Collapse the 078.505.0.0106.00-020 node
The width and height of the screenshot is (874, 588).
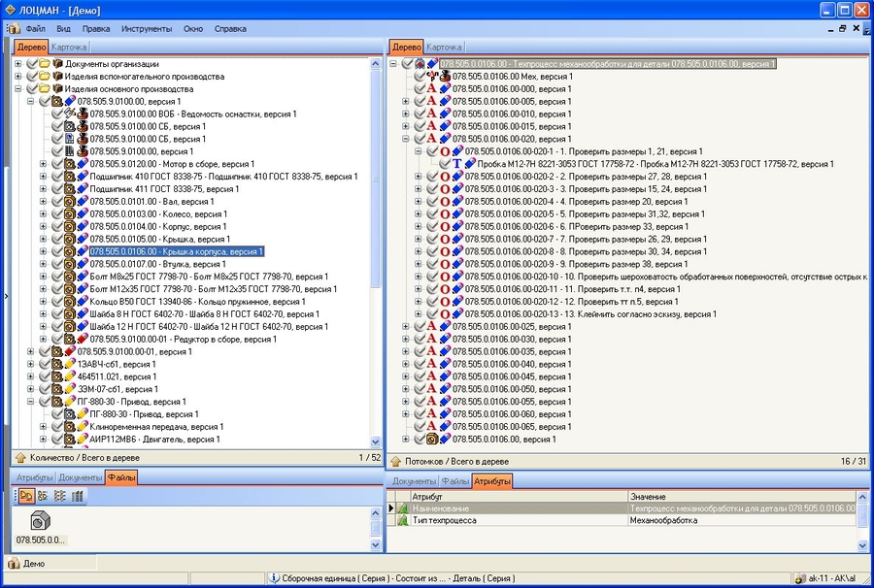click(406, 139)
